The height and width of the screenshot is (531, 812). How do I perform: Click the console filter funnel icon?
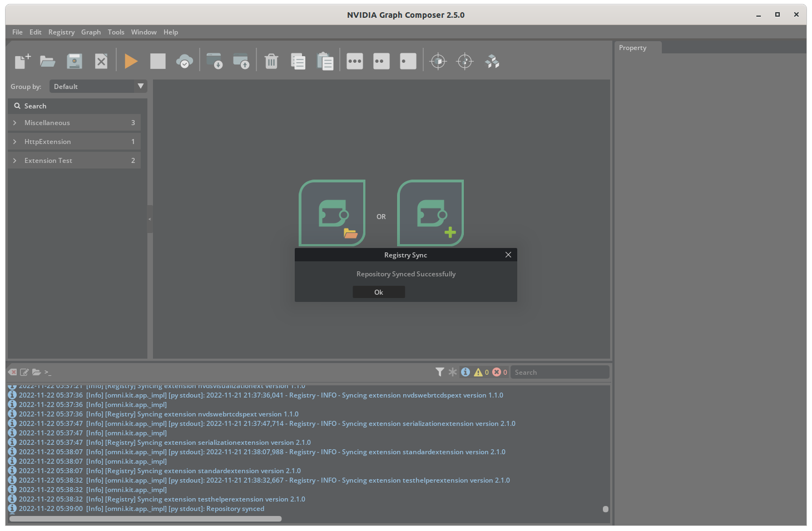440,372
